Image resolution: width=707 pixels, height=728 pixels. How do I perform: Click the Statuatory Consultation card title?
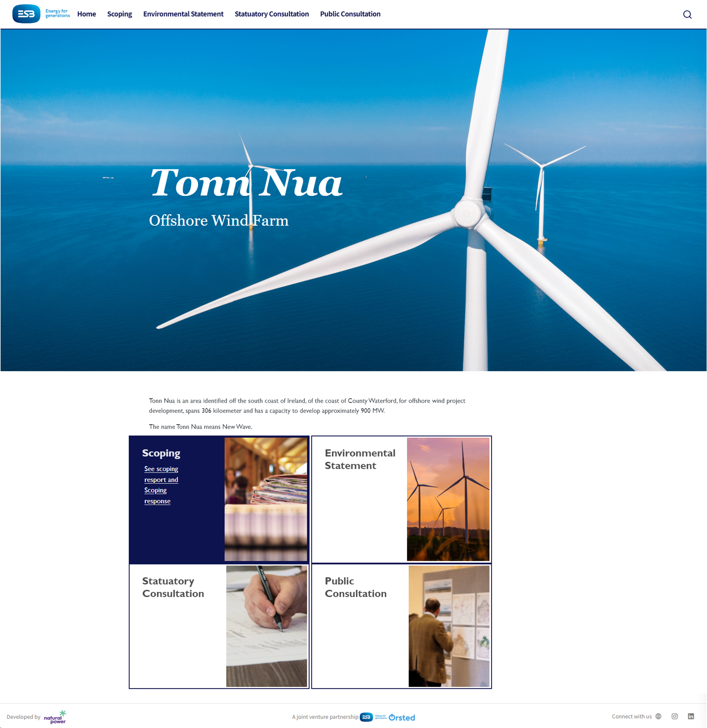(173, 587)
